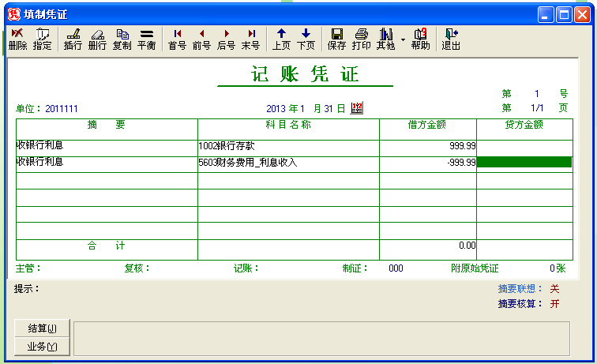Viewport: 597px width, 364px height.
Task: Click the -999.99 debit amount cell
Action: point(428,162)
